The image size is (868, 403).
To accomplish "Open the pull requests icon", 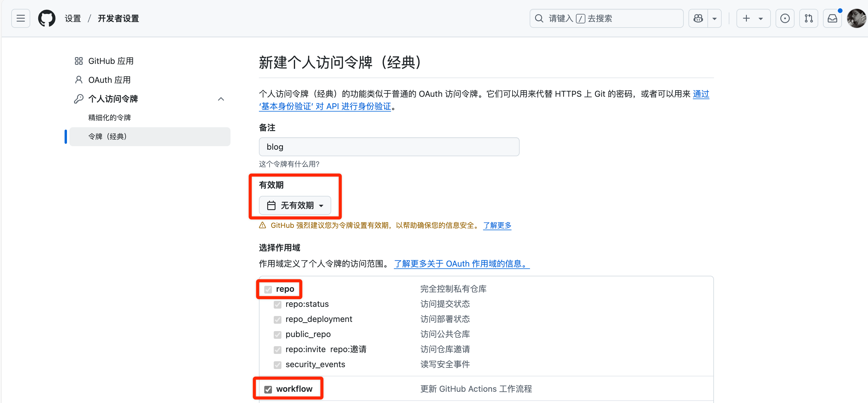I will 808,18.
